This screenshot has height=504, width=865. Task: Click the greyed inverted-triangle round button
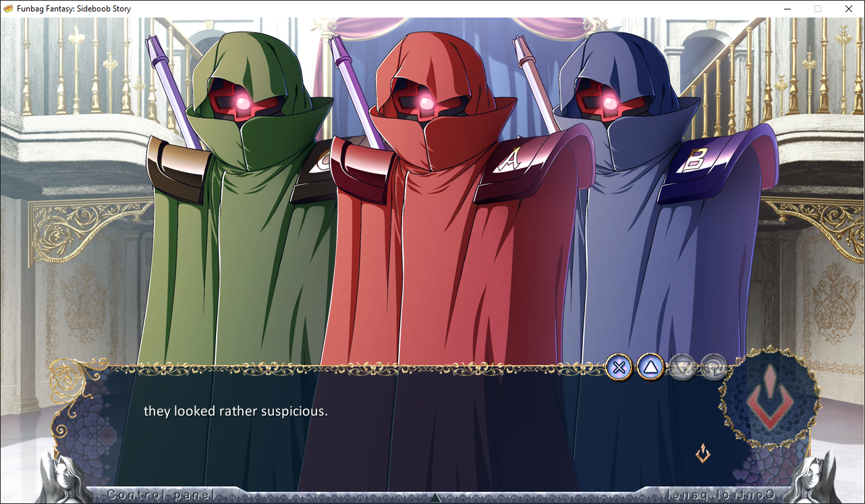point(681,368)
